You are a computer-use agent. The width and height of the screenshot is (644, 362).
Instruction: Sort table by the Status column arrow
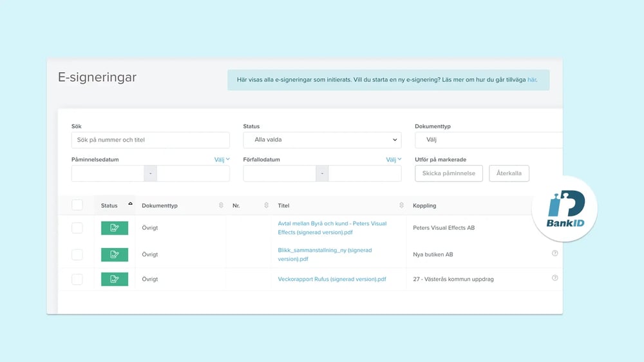coord(130,204)
